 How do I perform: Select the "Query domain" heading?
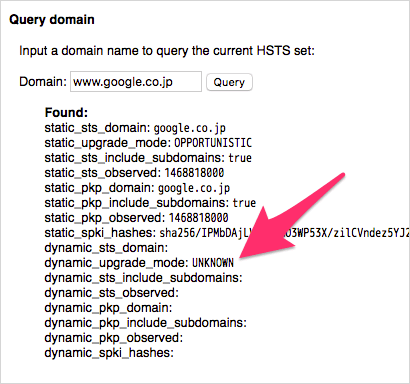tap(52, 20)
